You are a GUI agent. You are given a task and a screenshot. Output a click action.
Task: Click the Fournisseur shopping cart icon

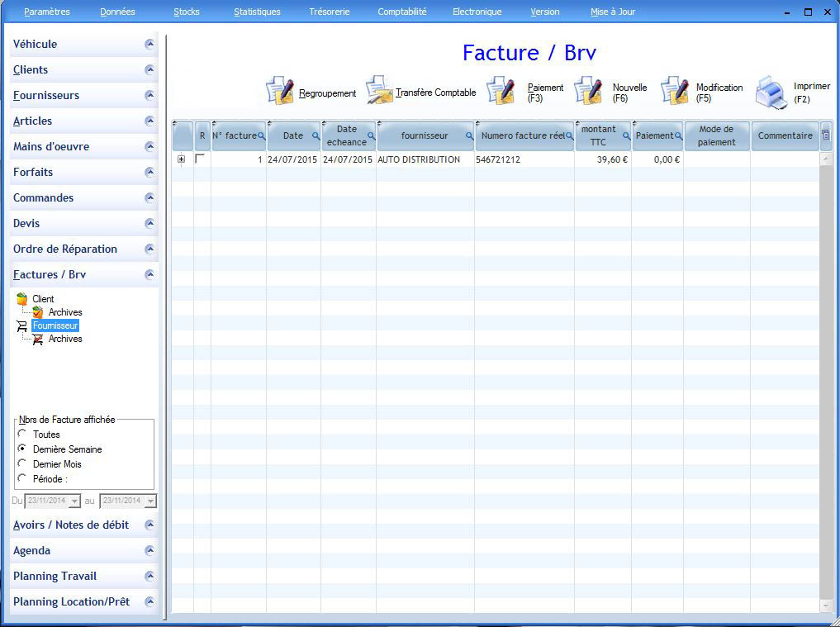click(22, 325)
